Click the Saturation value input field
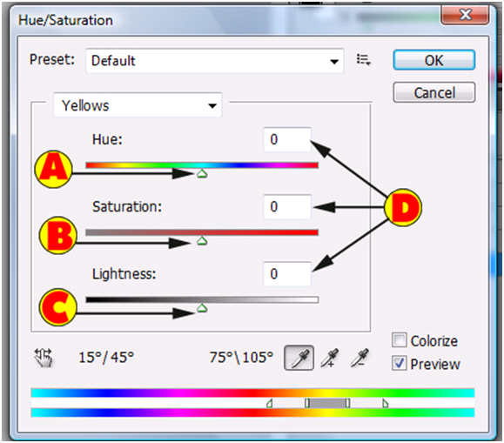Viewport: 504px width, 443px height. coord(287,207)
